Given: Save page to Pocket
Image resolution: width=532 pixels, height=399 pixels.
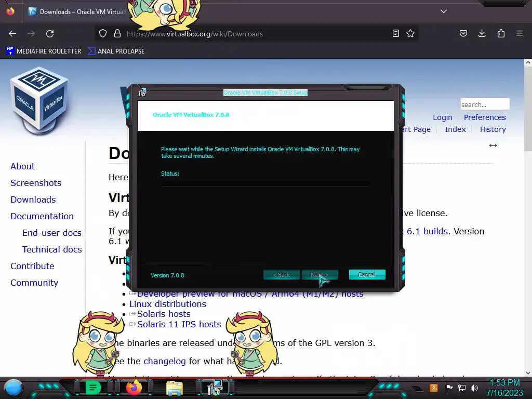Looking at the screenshot, I should [463, 34].
